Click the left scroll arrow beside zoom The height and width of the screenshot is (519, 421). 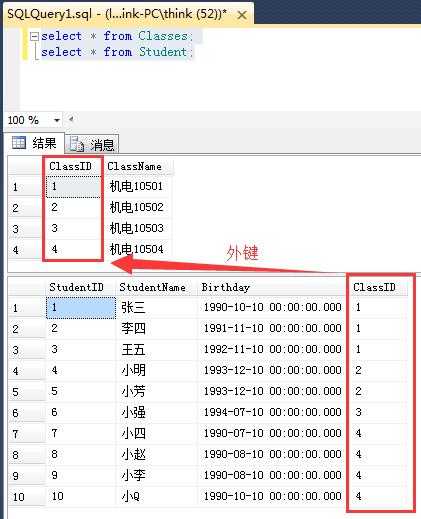[x=71, y=119]
